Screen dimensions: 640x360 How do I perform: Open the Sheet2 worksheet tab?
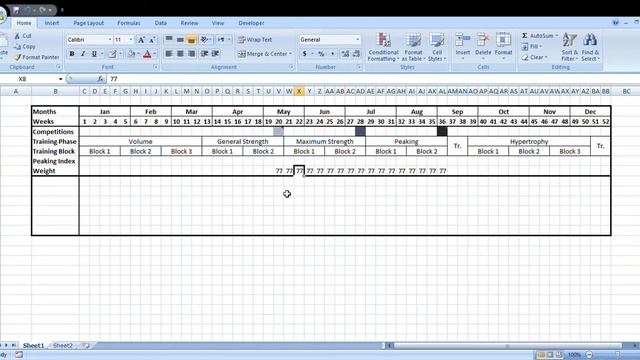[x=62, y=345]
